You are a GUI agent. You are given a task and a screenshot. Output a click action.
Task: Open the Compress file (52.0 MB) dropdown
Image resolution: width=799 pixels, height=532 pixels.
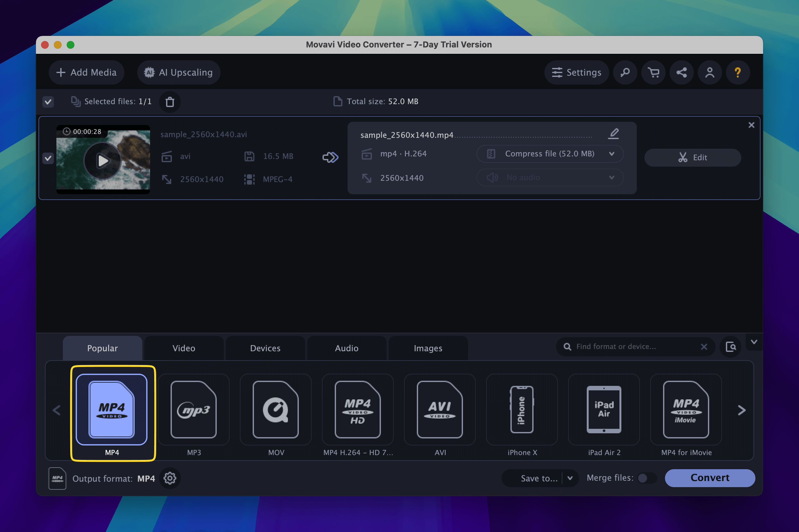tap(550, 154)
